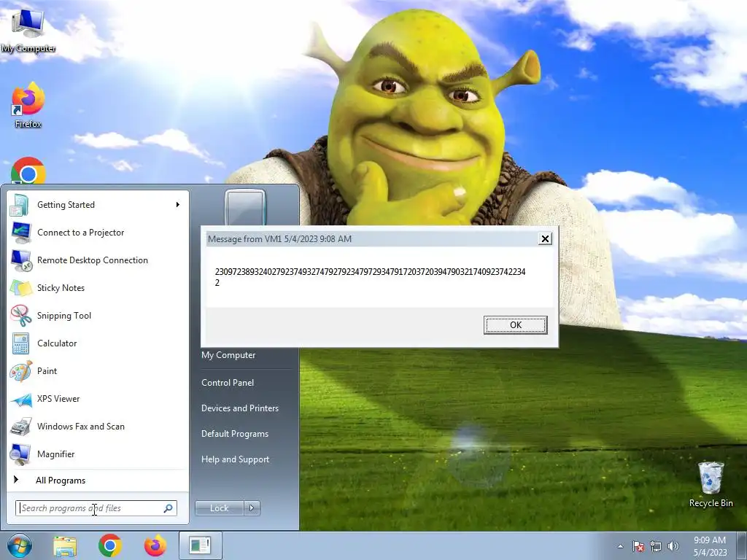
Task: Open the Chrome desktop shortcut icon
Action: [28, 171]
